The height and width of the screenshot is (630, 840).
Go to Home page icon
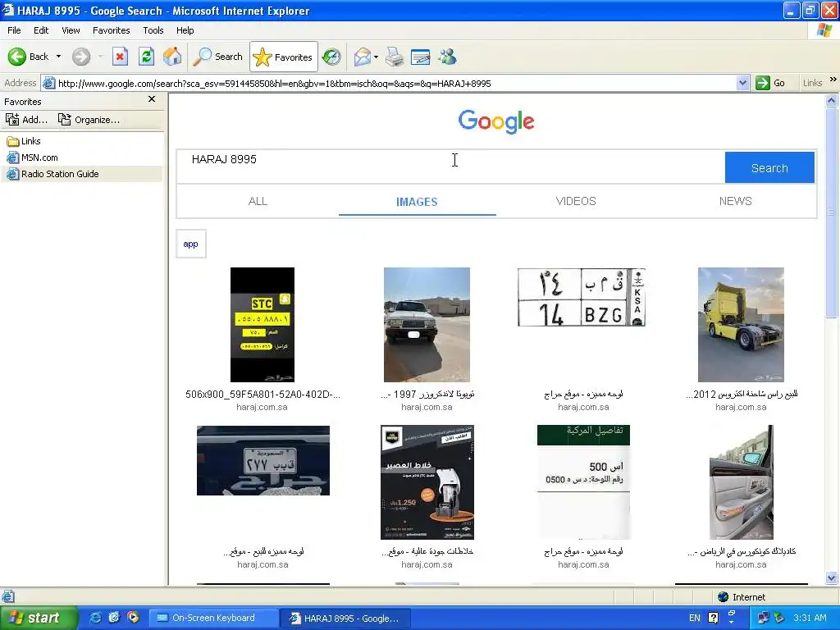point(172,57)
